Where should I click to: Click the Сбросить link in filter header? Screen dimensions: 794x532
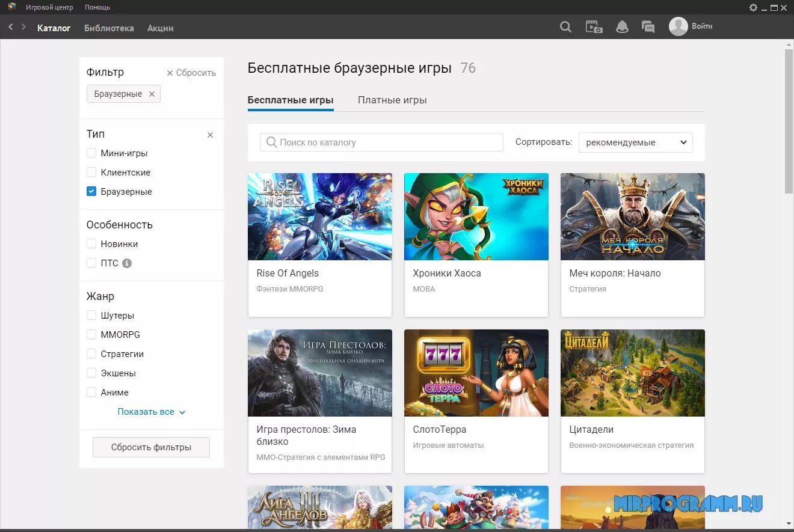pos(191,73)
